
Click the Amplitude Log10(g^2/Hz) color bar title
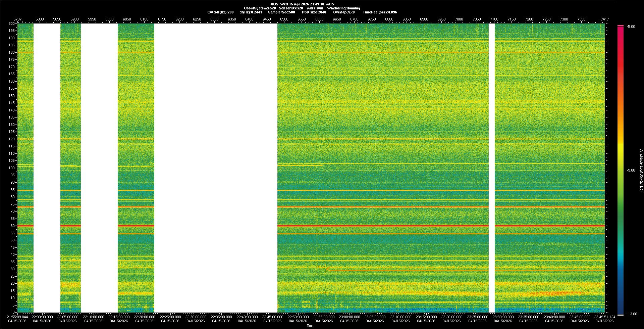641,171
